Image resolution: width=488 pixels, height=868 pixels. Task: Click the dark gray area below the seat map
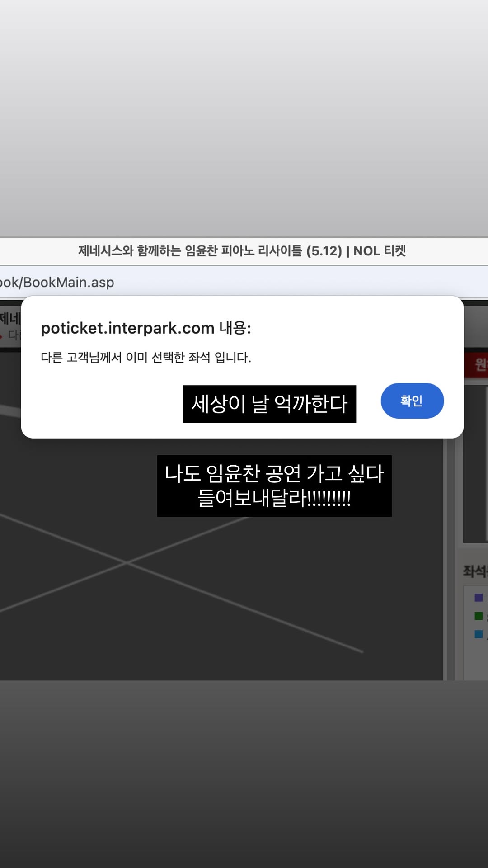coord(244,773)
